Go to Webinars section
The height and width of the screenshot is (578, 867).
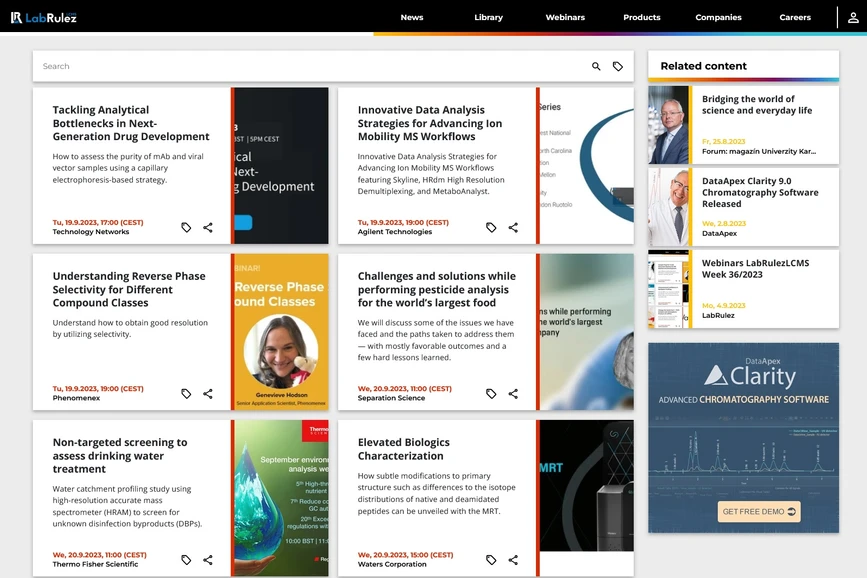[565, 17]
